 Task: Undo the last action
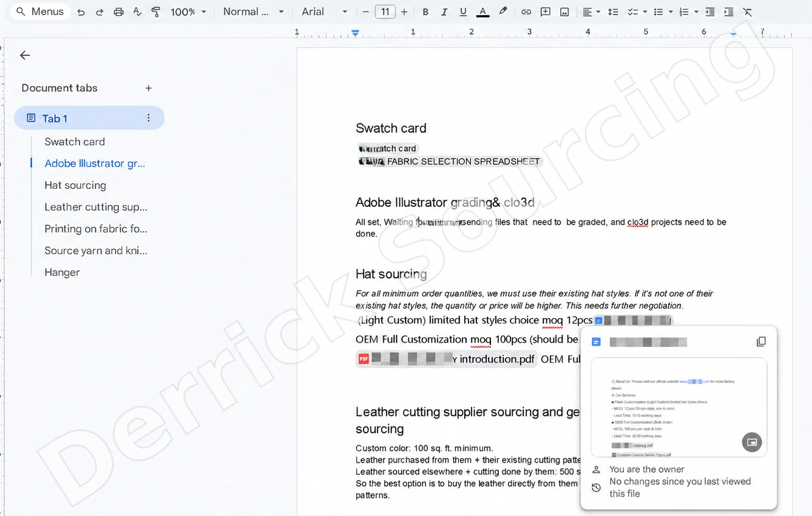click(81, 12)
